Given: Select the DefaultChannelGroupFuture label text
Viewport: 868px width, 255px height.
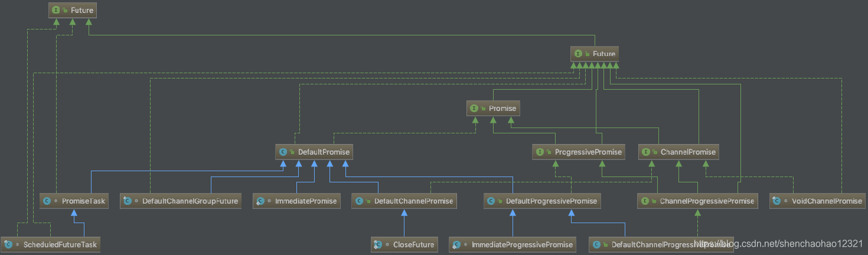Looking at the screenshot, I should coord(190,201).
